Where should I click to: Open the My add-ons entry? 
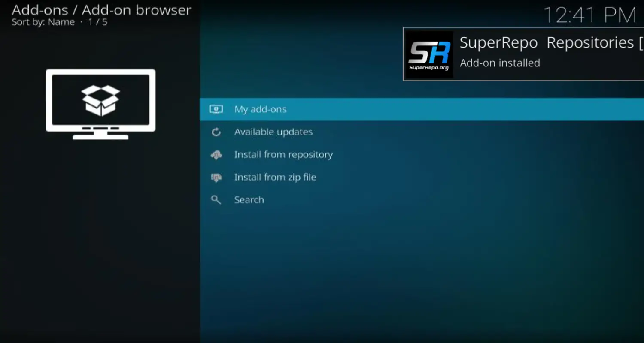tap(422, 109)
